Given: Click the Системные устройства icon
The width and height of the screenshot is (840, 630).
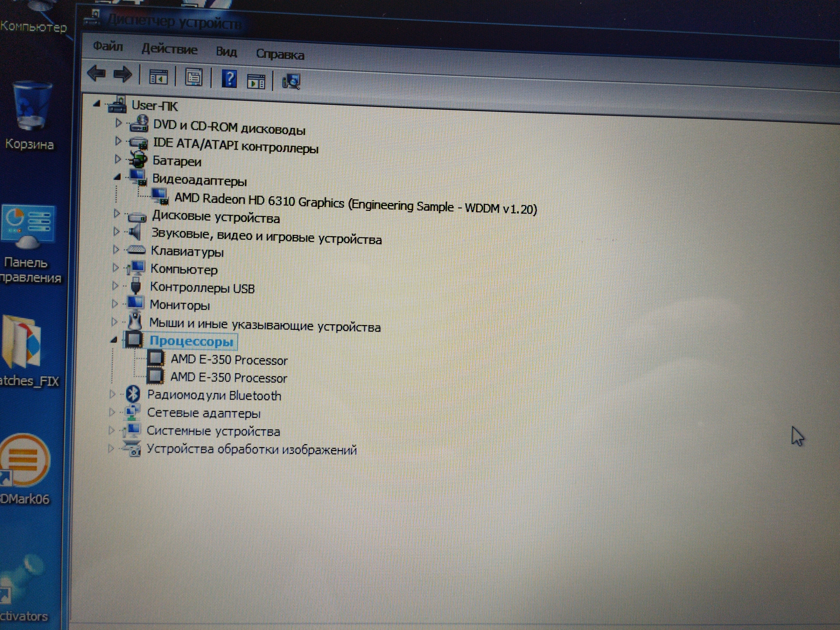Looking at the screenshot, I should pos(132,430).
